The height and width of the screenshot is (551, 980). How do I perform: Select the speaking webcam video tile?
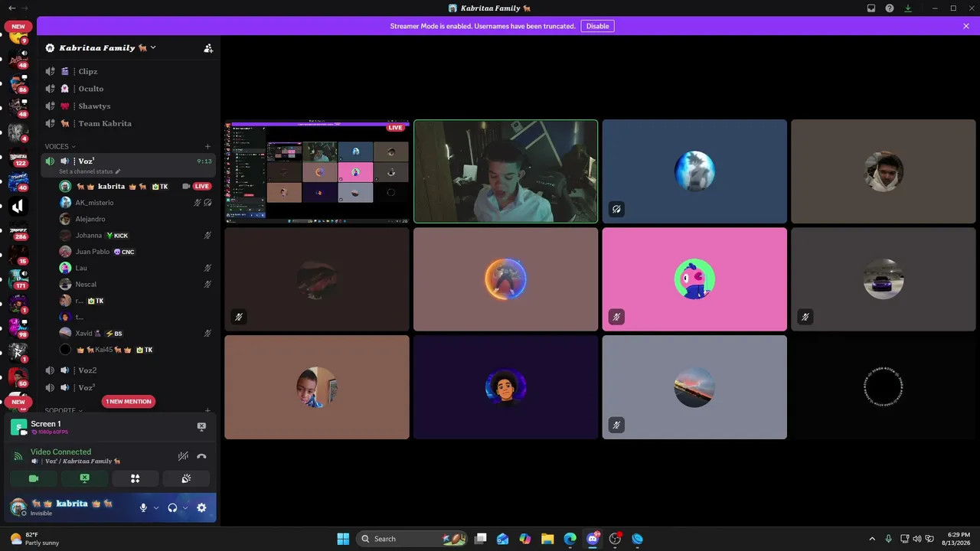[x=505, y=171]
